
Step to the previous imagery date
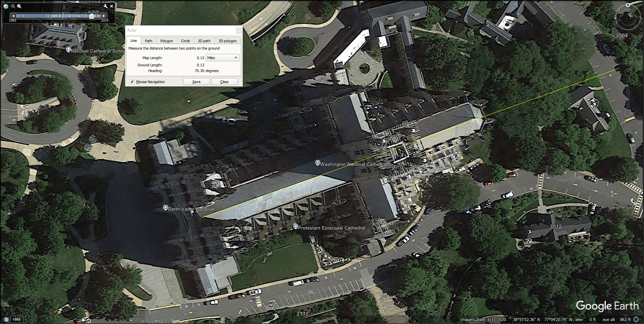click(13, 16)
